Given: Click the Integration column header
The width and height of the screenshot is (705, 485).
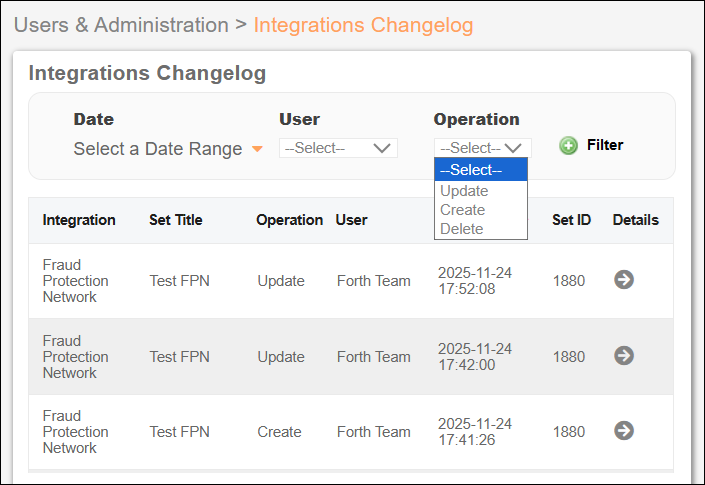Looking at the screenshot, I should click(x=79, y=220).
